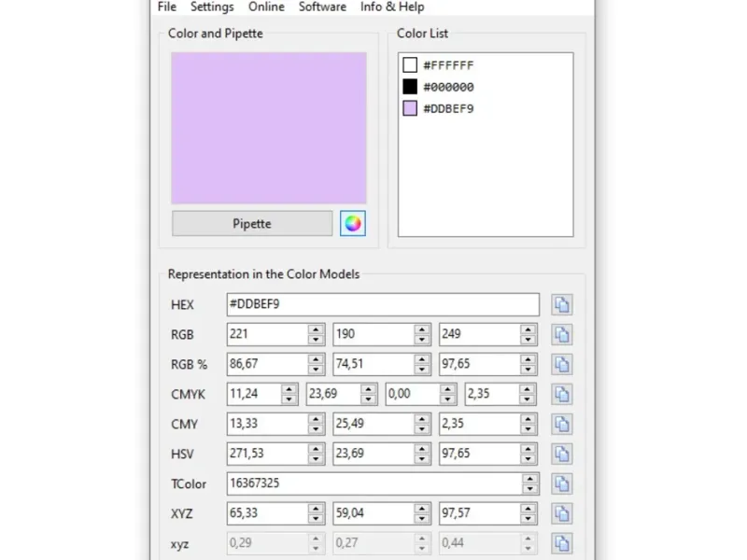Screen dimensions: 747x560
Task: Decrease the HSV hue 271,53 stepper
Action: coord(317,459)
